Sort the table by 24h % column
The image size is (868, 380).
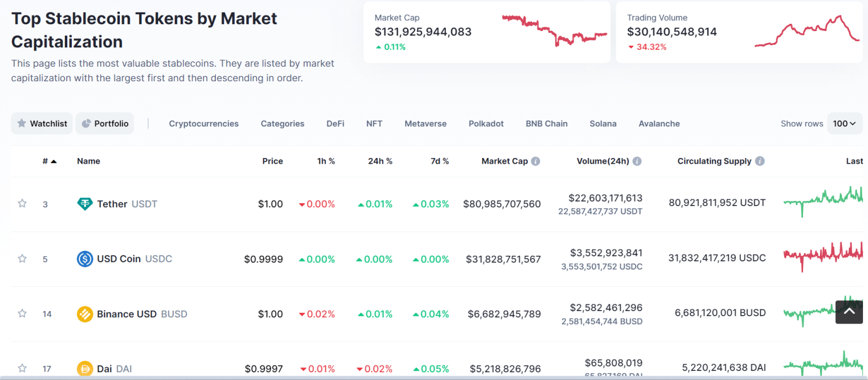(x=380, y=161)
